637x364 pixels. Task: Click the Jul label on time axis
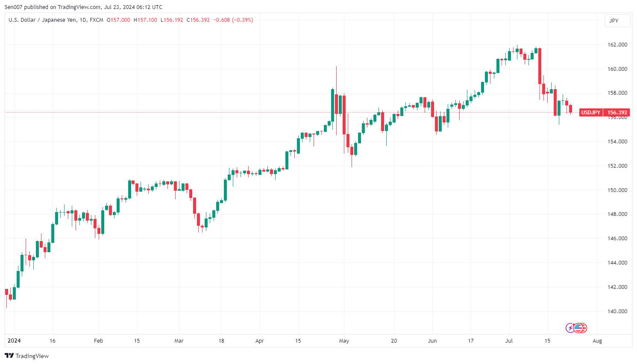click(x=509, y=341)
